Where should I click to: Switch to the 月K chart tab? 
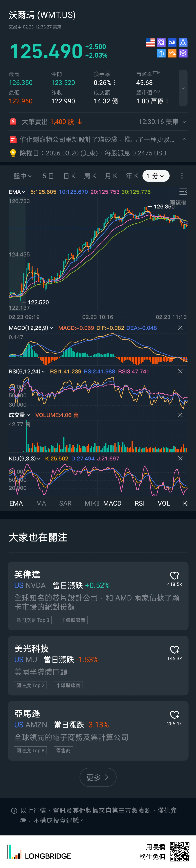pos(111,176)
